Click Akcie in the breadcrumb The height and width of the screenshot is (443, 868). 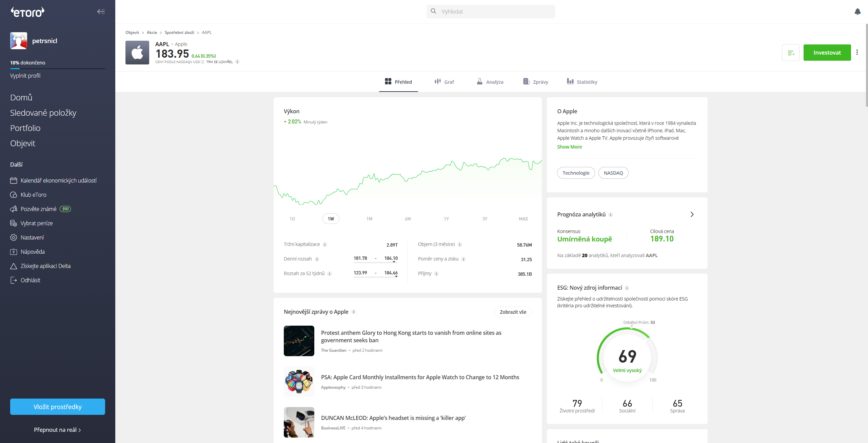click(152, 33)
